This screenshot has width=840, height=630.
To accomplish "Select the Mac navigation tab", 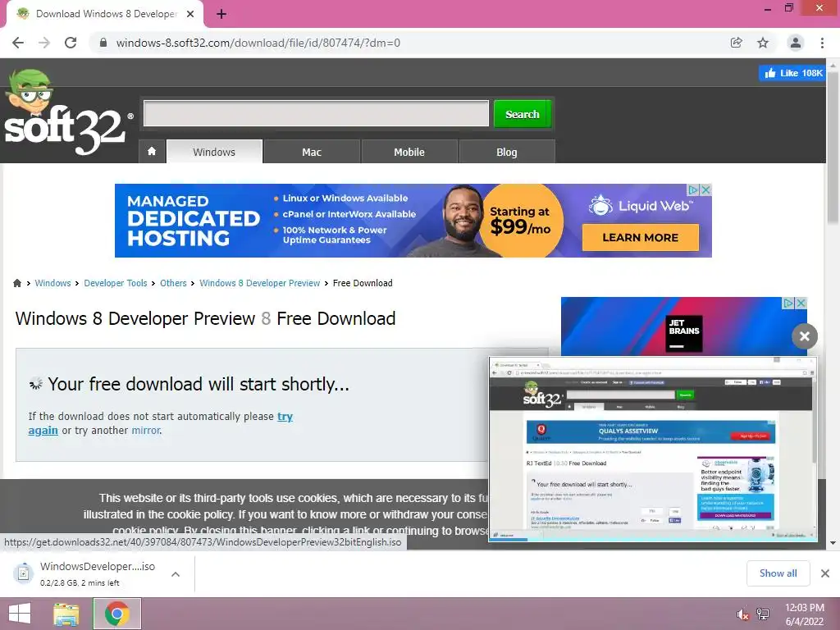I will click(x=312, y=152).
